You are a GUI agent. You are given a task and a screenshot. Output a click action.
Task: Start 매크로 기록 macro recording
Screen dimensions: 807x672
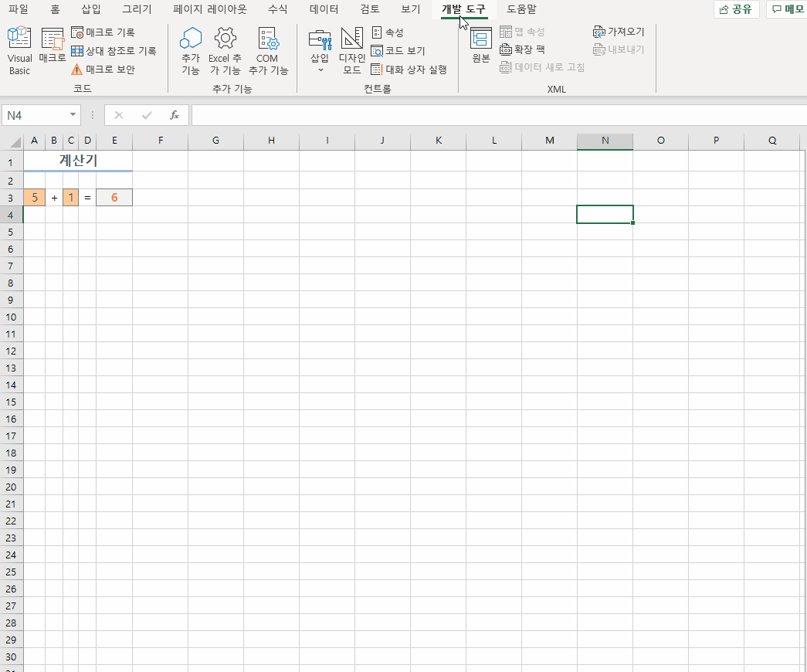[103, 32]
